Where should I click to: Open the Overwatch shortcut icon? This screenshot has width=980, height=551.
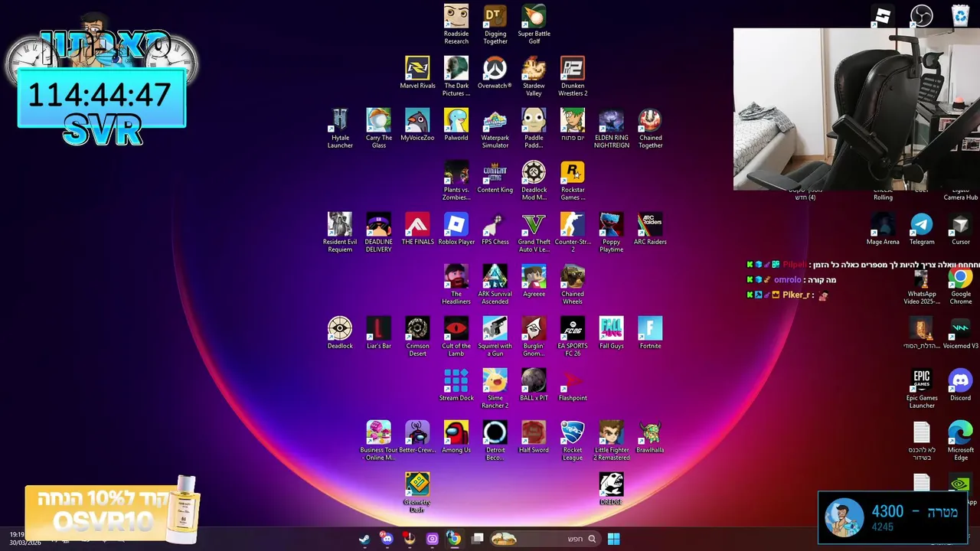tap(495, 68)
